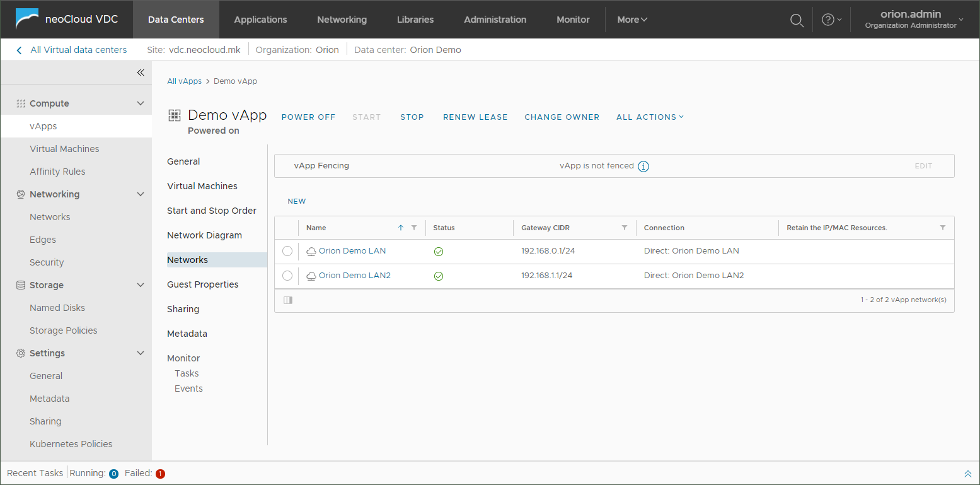The height and width of the screenshot is (485, 980).
Task: Open the search magnifier icon
Action: tap(797, 20)
